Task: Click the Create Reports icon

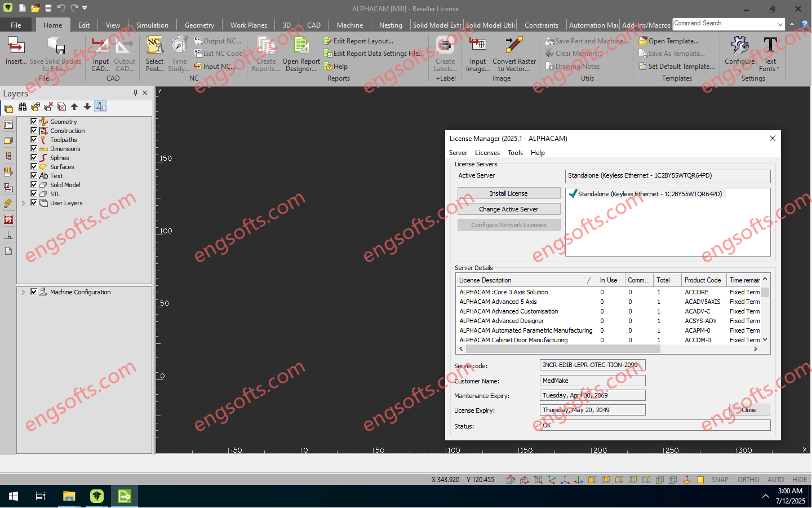Action: [x=266, y=54]
